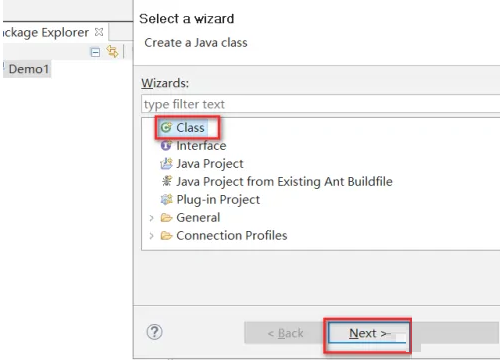The width and height of the screenshot is (500, 360).
Task: Select the Plug-in Project icon
Action: (x=166, y=199)
